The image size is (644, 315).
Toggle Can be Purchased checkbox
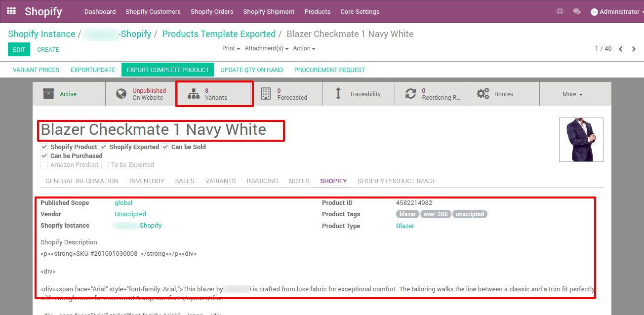[44, 156]
